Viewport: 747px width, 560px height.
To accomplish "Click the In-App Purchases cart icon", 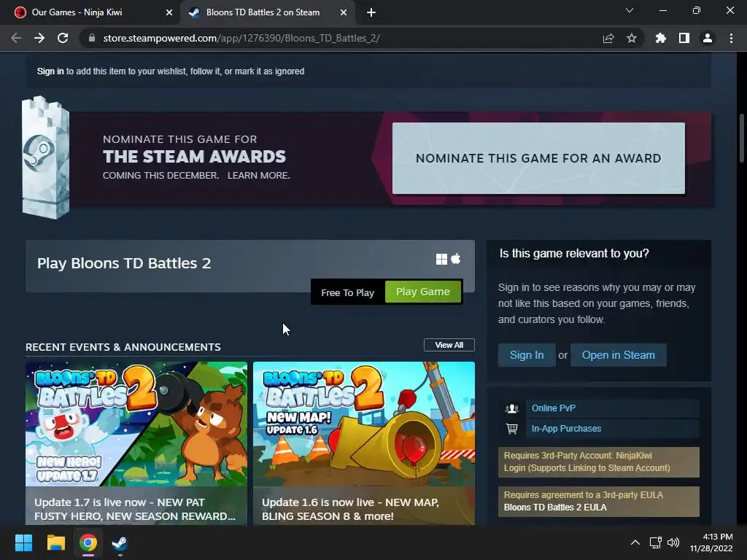I will pyautogui.click(x=511, y=429).
